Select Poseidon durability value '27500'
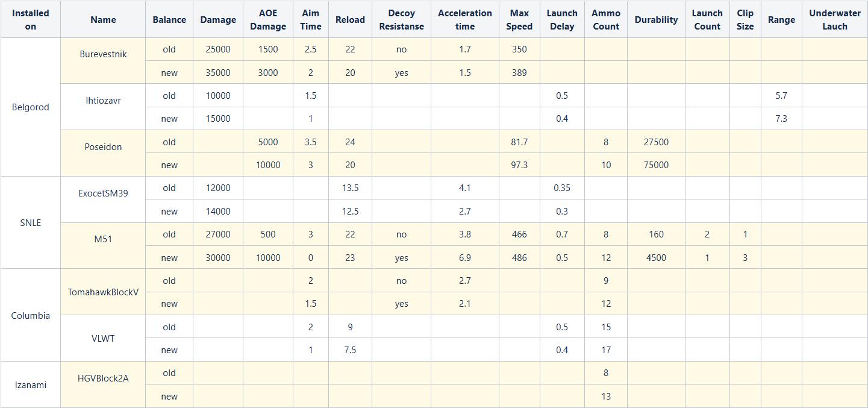 pos(656,142)
